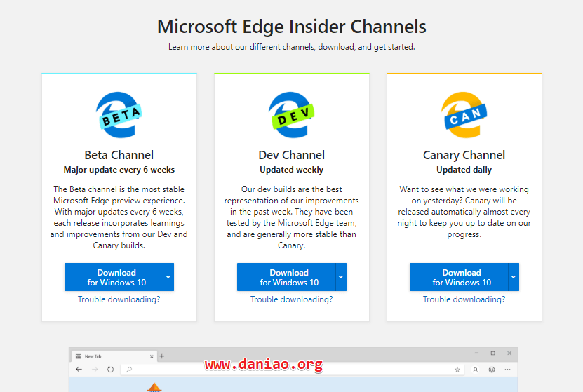Close the preview browser window
The height and width of the screenshot is (392, 583).
point(509,353)
